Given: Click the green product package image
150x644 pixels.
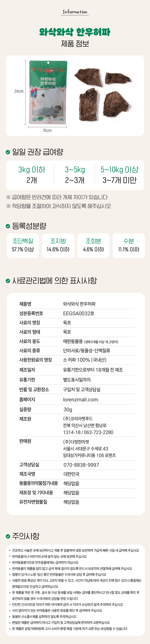Looking at the screenshot, I should pos(48,93).
